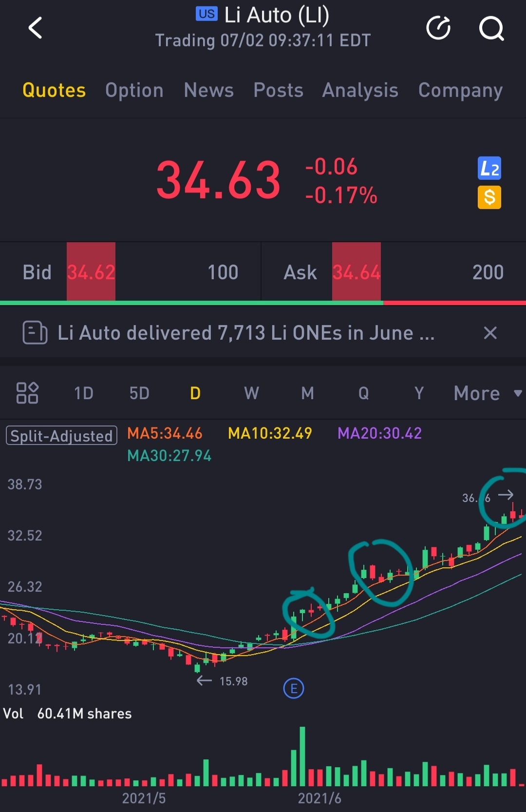Switch to the Quotes tab
The width and height of the screenshot is (526, 812).
coord(54,91)
